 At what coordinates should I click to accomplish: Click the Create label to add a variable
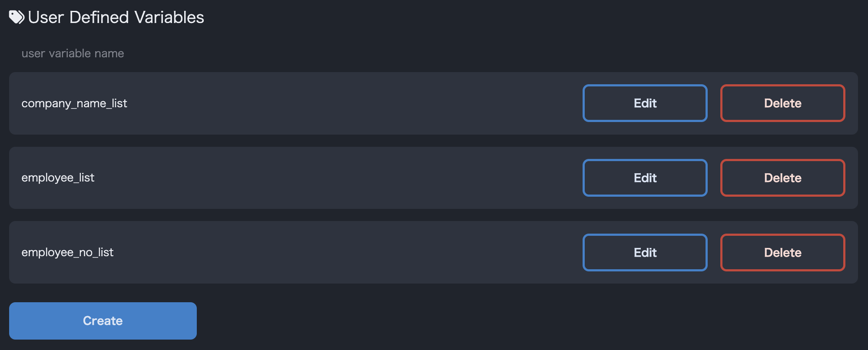tap(103, 321)
